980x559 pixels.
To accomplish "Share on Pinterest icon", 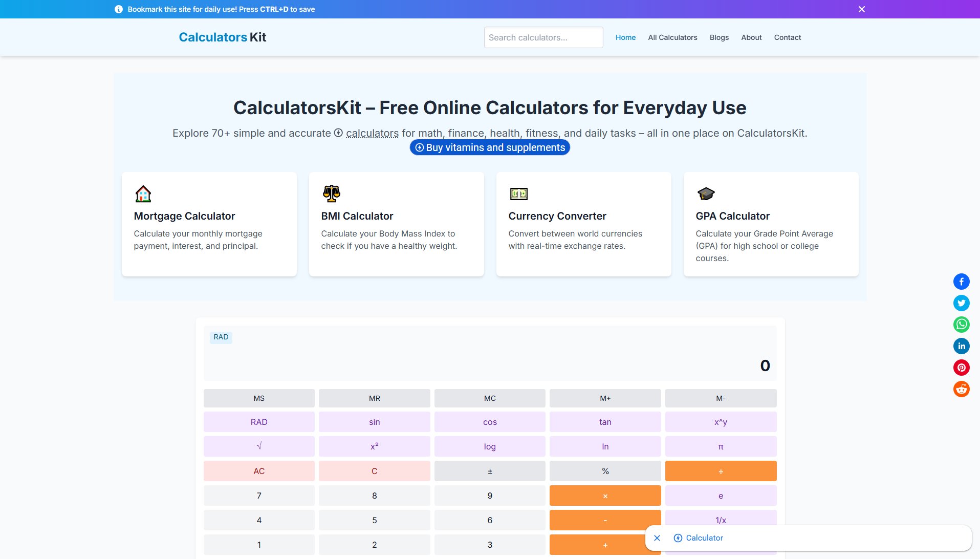I will tap(961, 368).
